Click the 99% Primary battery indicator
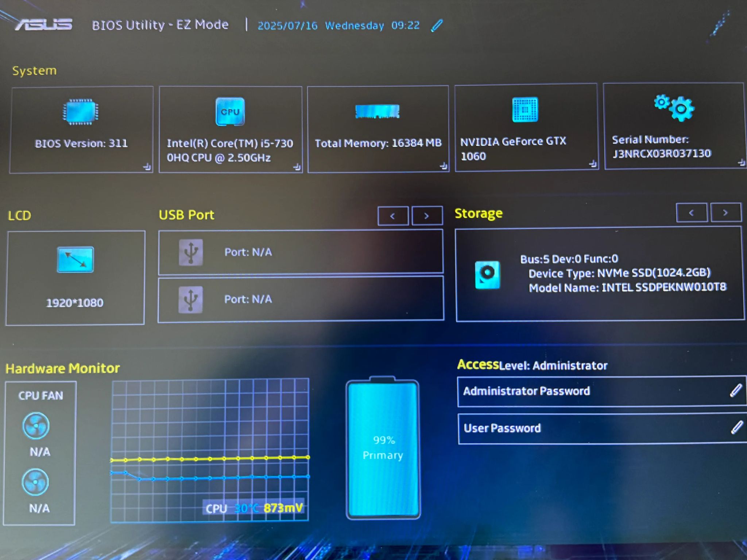The image size is (747, 560). (x=383, y=448)
